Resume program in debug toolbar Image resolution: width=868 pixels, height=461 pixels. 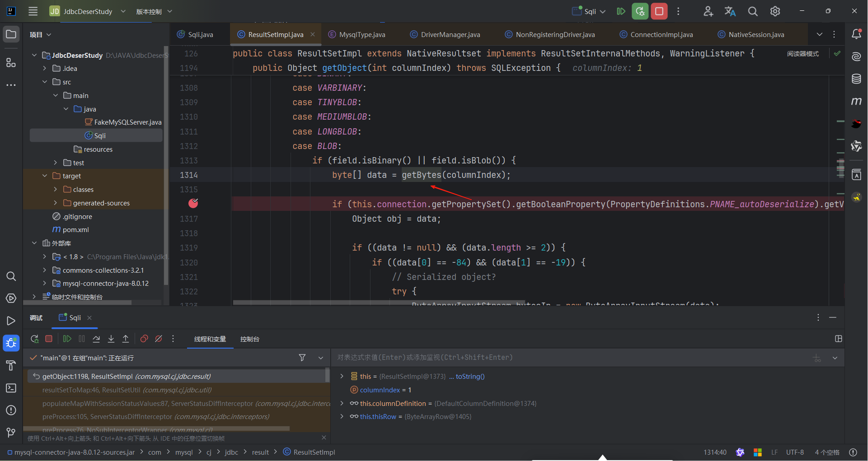[x=67, y=339]
